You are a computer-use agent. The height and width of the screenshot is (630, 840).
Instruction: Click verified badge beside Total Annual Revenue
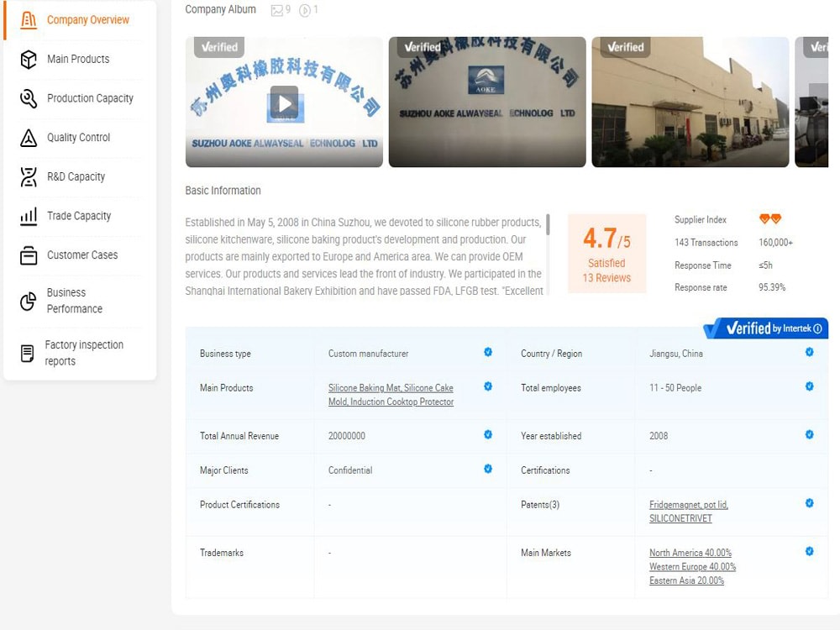[488, 434]
